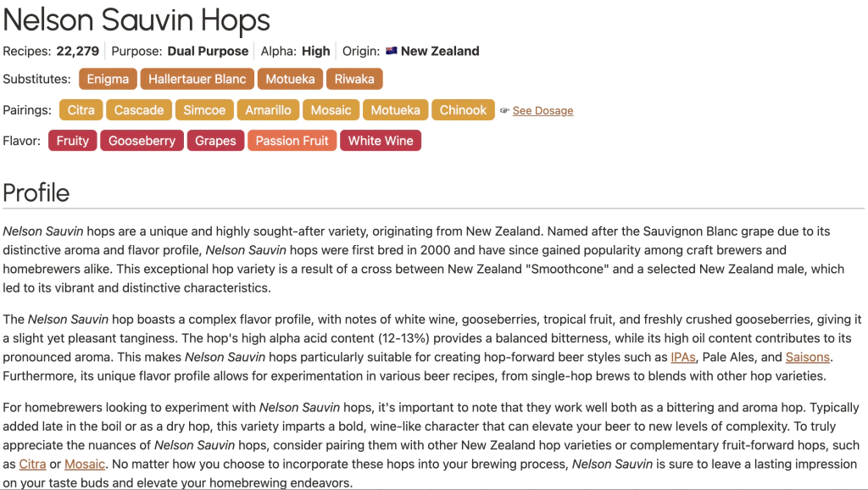868x490 pixels.
Task: Select the Cascade pairing tag
Action: pyautogui.click(x=139, y=110)
